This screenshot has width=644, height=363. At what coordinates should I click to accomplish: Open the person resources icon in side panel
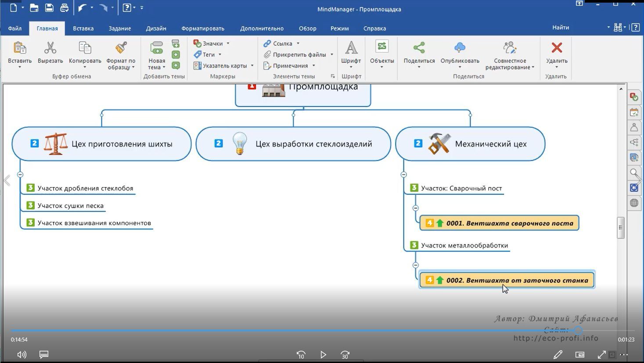click(x=634, y=127)
